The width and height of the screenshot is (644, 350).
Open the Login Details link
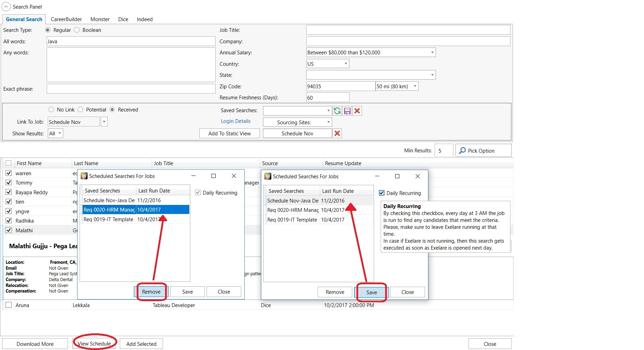coord(236,121)
